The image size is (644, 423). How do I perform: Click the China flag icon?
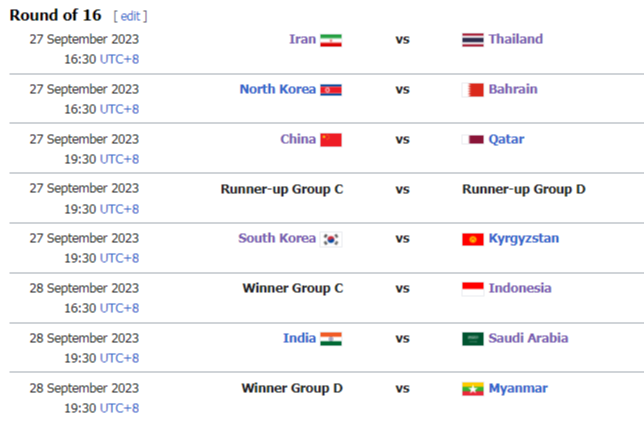[x=331, y=140]
